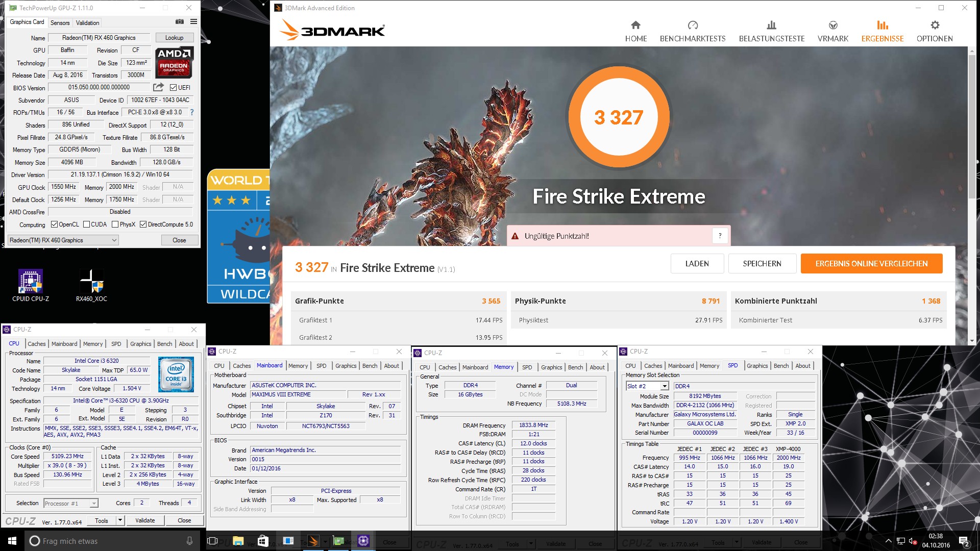This screenshot has height=551, width=980.
Task: Click Close button in GPU-Z
Action: [x=179, y=240]
